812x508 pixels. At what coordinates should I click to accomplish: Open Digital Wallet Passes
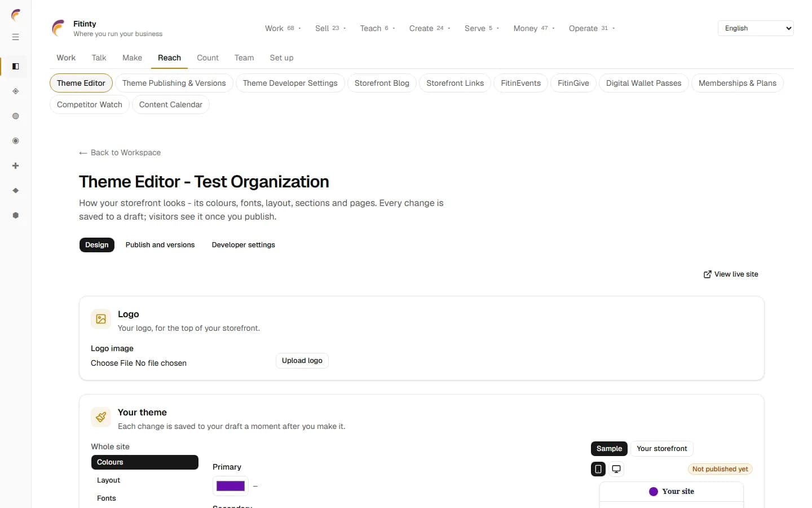(x=643, y=83)
